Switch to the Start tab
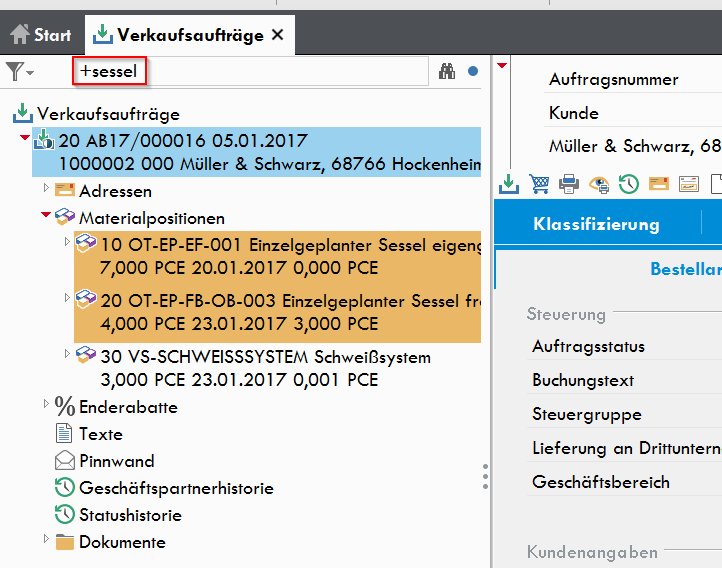The height and width of the screenshot is (568, 722). 41,35
